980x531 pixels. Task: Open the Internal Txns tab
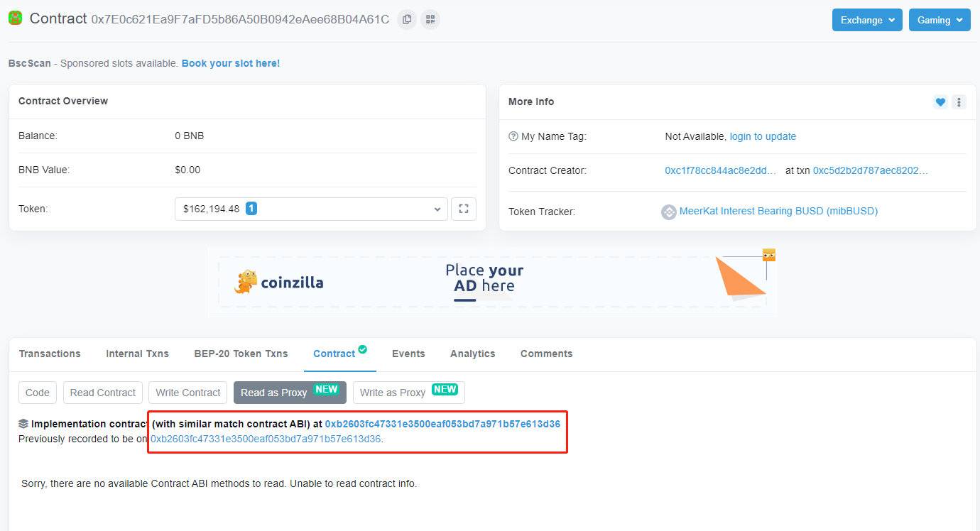tap(137, 354)
